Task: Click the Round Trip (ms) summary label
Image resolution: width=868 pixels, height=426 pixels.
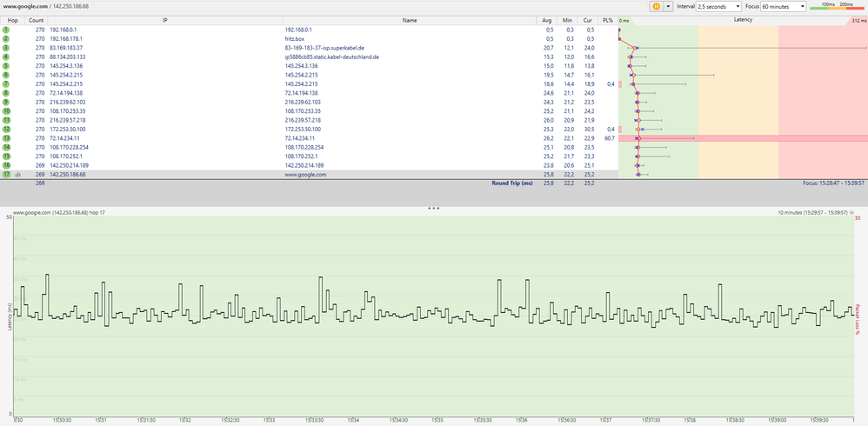Action: tap(512, 183)
